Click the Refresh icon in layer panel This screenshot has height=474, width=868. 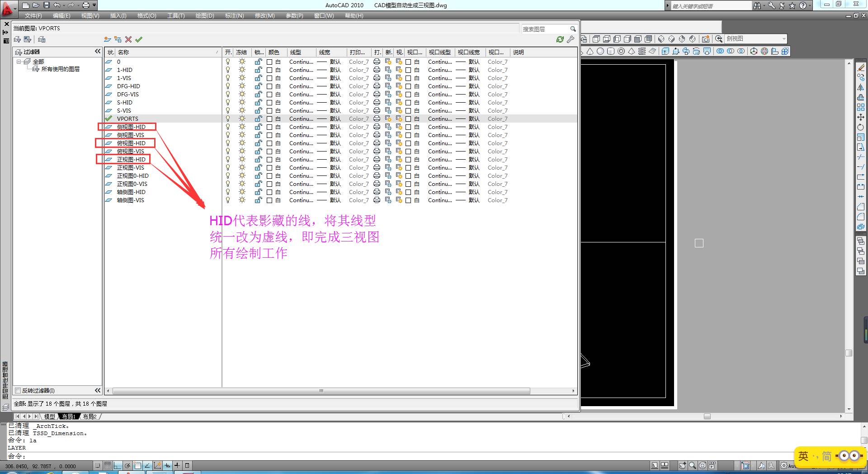coord(560,39)
